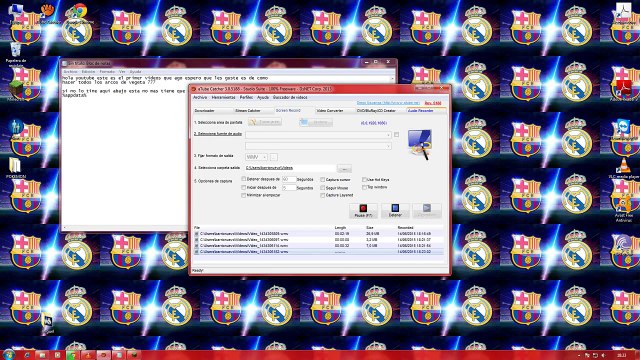Click the output folder browse button
Image resolution: width=640 pixels, height=360 pixels.
(344, 169)
